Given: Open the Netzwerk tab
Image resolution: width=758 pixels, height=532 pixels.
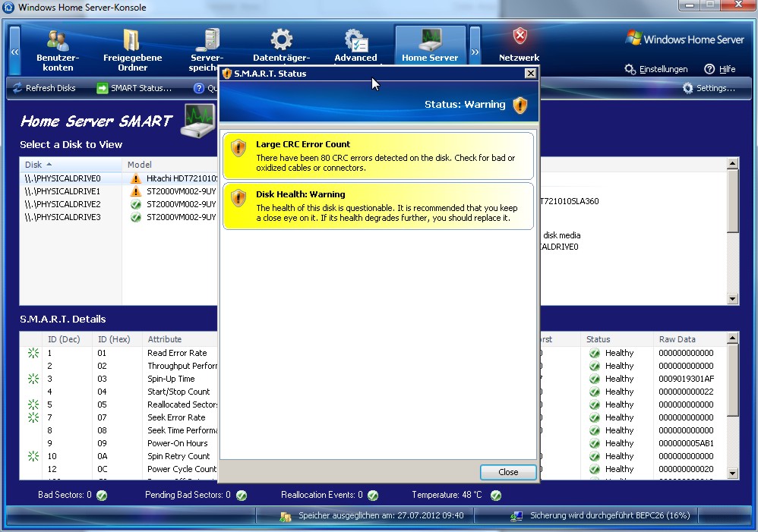Looking at the screenshot, I should (x=520, y=46).
